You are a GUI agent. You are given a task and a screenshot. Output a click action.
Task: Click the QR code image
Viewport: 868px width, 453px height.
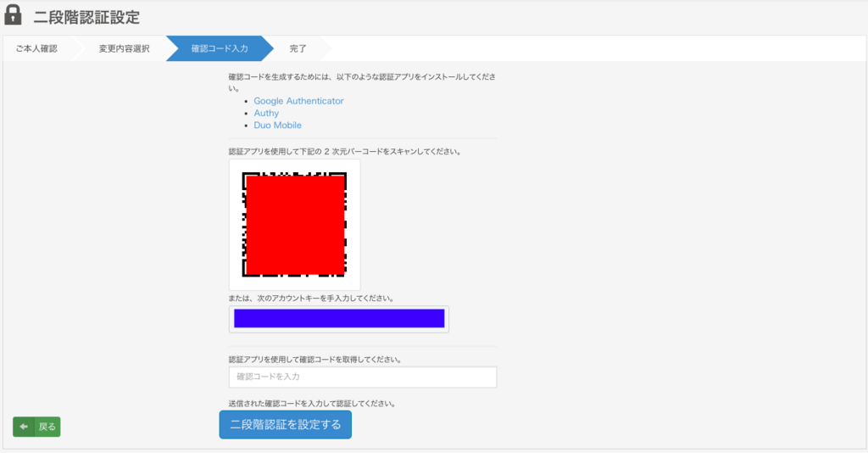tap(294, 224)
